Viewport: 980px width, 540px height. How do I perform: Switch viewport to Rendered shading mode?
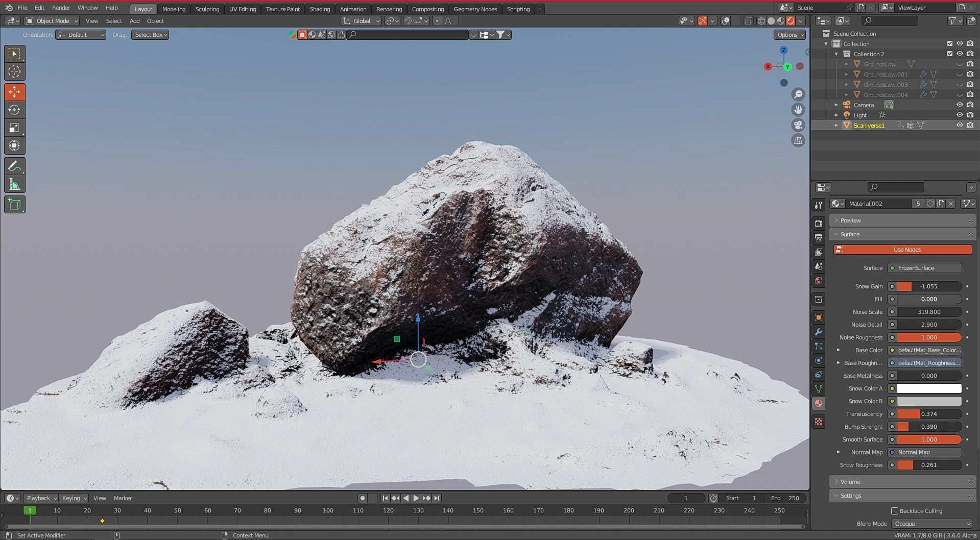(791, 21)
